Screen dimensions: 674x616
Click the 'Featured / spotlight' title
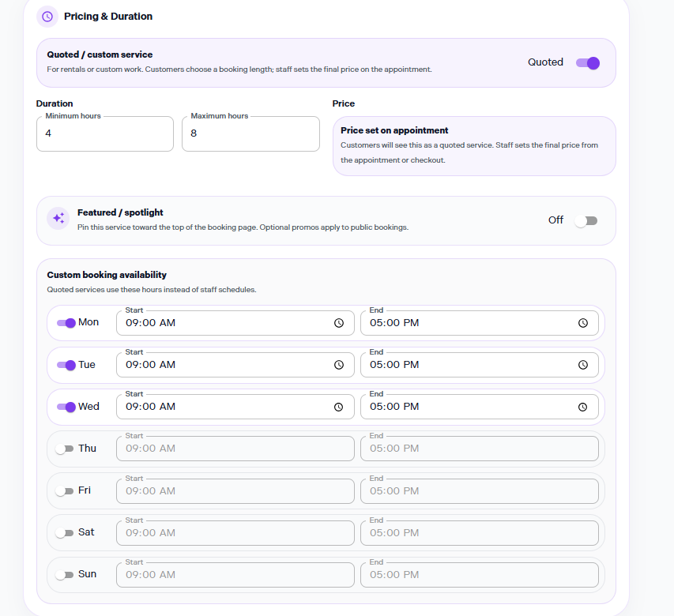[120, 212]
